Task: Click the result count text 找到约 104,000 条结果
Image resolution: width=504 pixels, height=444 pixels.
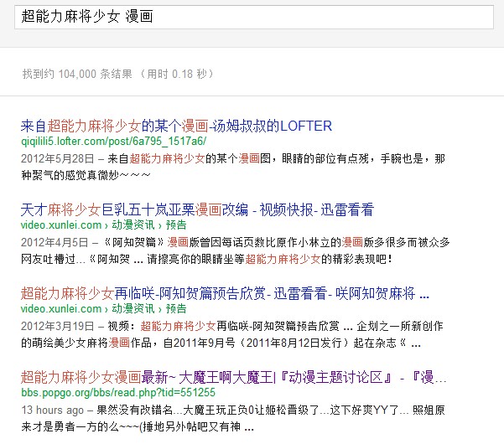Action: point(117,75)
